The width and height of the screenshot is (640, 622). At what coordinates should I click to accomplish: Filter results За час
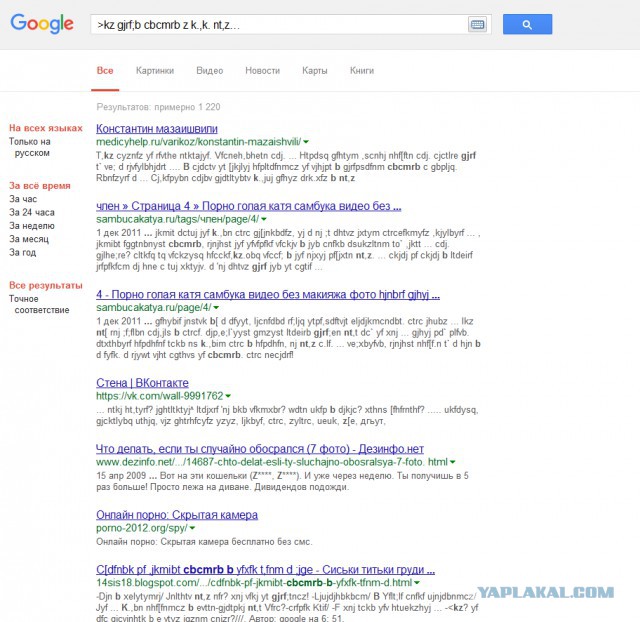coord(23,199)
